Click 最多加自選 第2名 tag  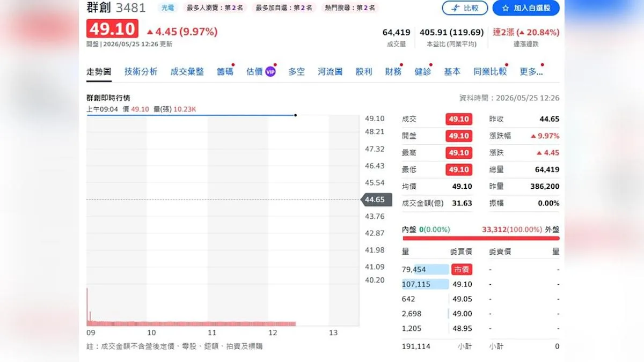tap(284, 8)
